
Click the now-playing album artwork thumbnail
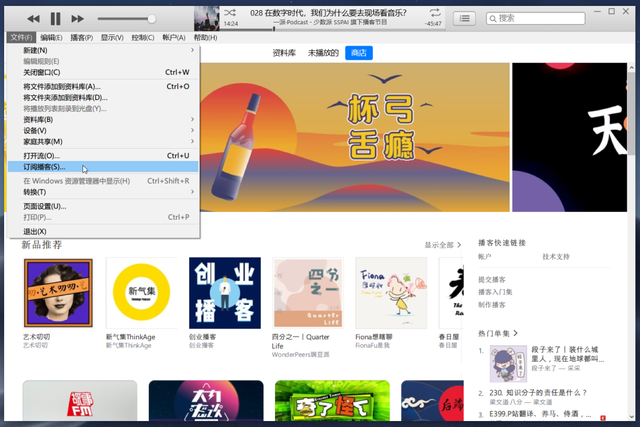[207, 18]
